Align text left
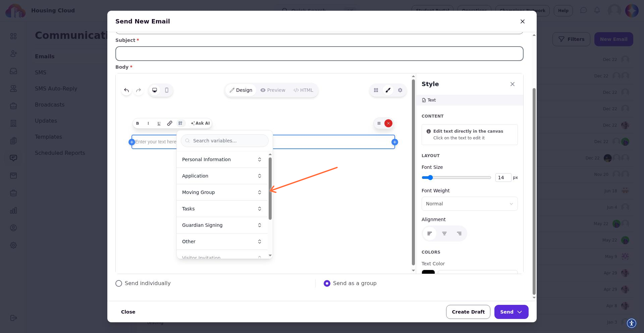The image size is (644, 333). coord(430,234)
